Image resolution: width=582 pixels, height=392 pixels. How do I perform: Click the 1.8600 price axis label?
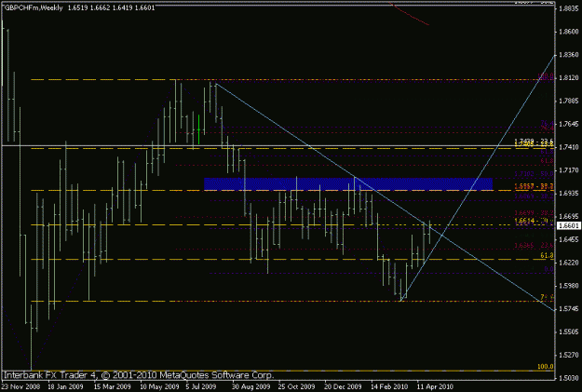pyautogui.click(x=569, y=32)
